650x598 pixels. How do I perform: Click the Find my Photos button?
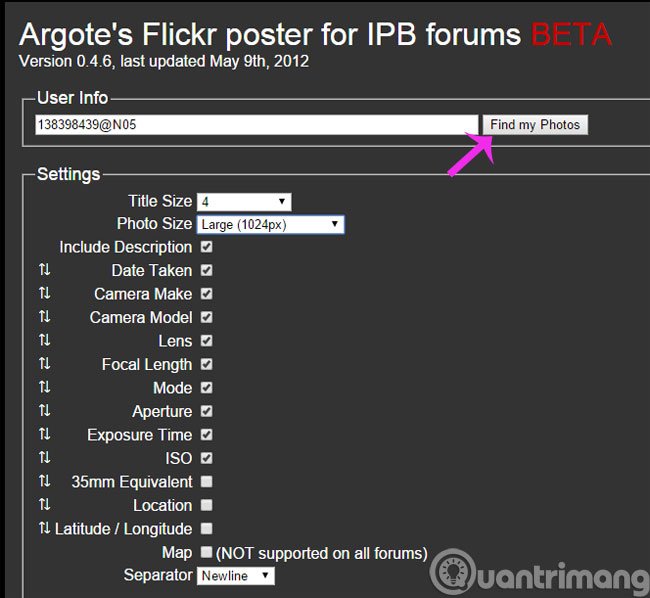pos(535,125)
